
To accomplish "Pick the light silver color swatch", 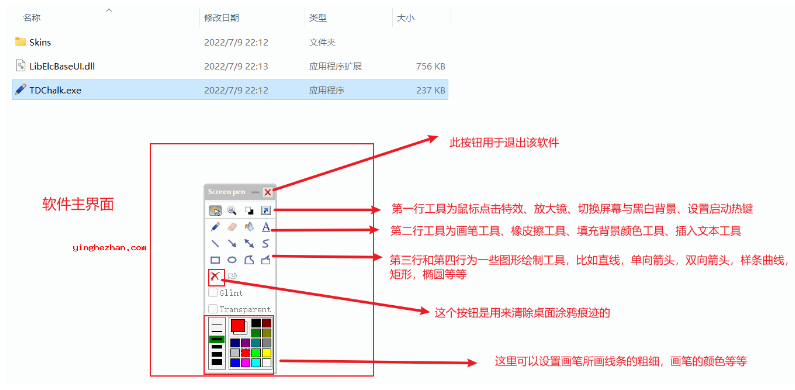I will 235,353.
